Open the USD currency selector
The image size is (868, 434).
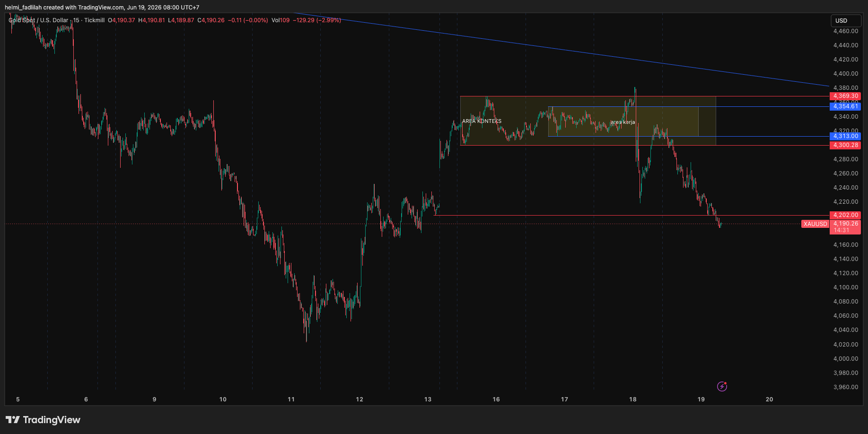pos(846,21)
